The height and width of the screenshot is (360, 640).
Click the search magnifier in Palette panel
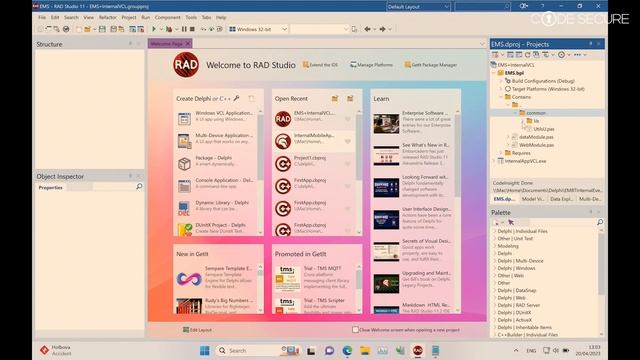[x=600, y=222]
